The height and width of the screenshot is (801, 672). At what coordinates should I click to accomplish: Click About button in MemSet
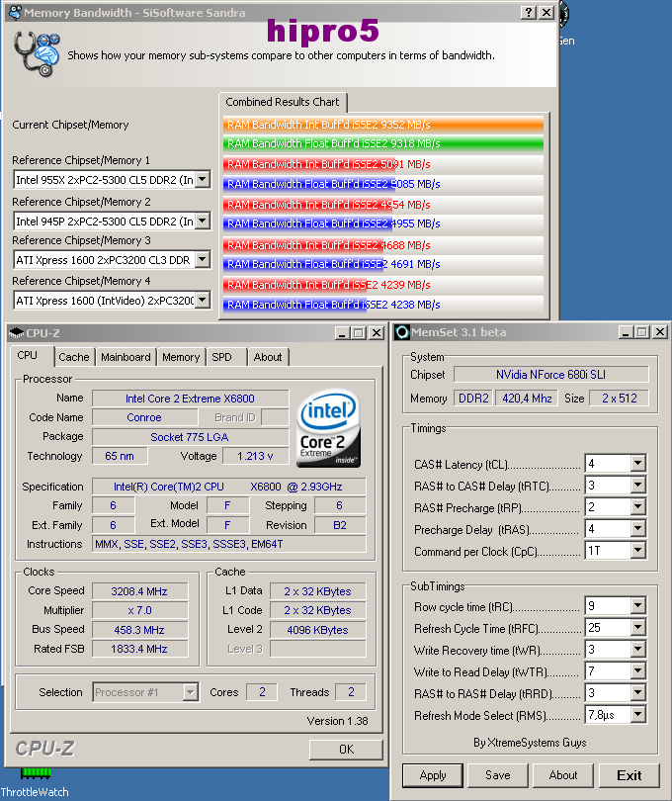(x=563, y=775)
